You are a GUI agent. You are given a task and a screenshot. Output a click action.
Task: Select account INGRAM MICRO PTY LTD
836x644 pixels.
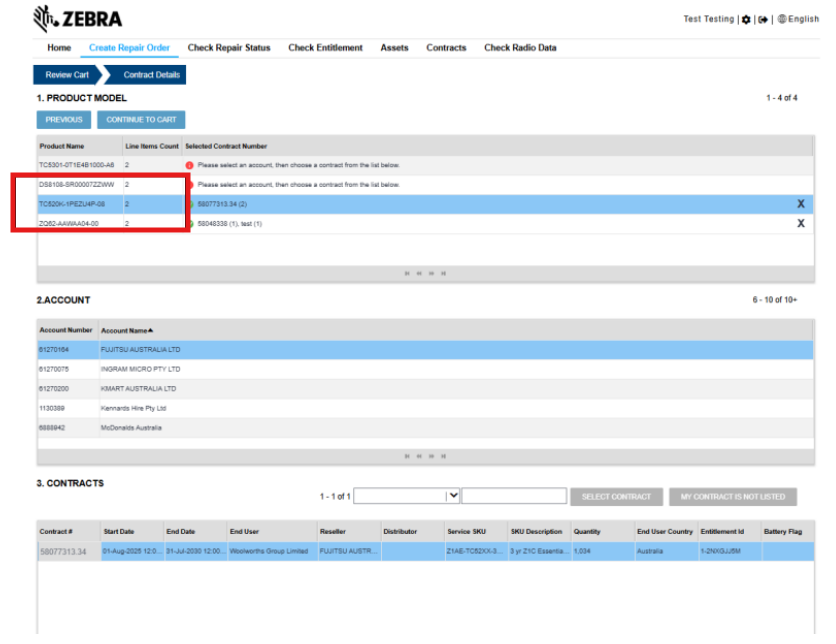(x=425, y=369)
